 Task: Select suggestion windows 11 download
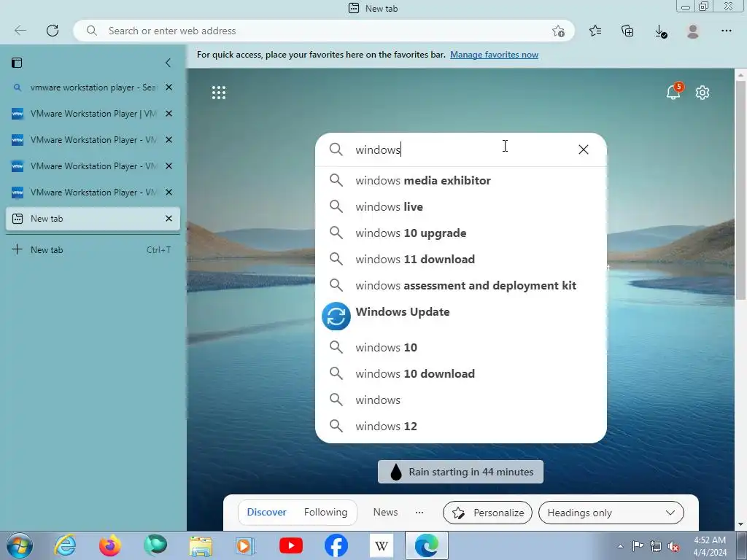pyautogui.click(x=461, y=259)
